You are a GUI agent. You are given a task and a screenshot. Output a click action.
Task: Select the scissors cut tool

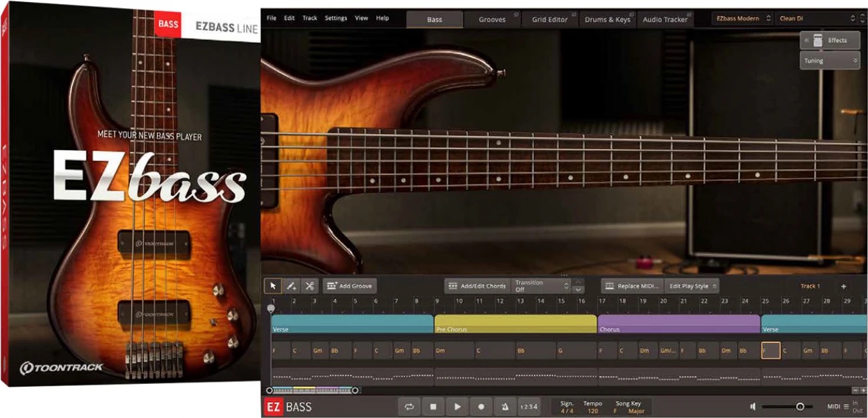coord(309,286)
